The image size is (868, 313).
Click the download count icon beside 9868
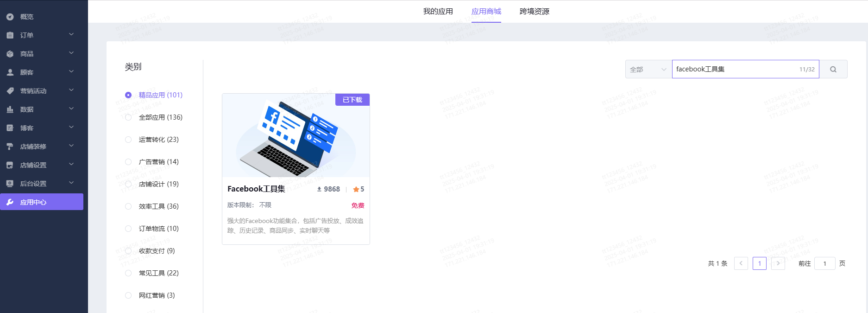[x=319, y=189]
